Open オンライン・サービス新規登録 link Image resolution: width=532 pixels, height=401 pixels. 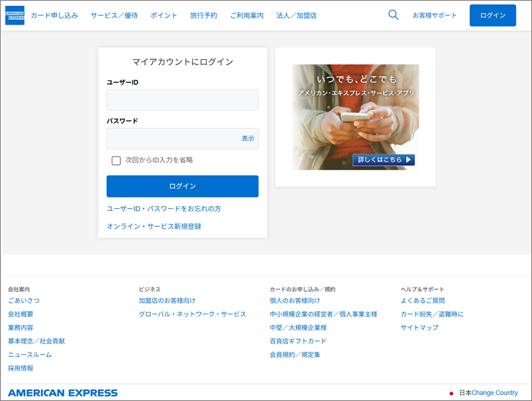click(154, 226)
